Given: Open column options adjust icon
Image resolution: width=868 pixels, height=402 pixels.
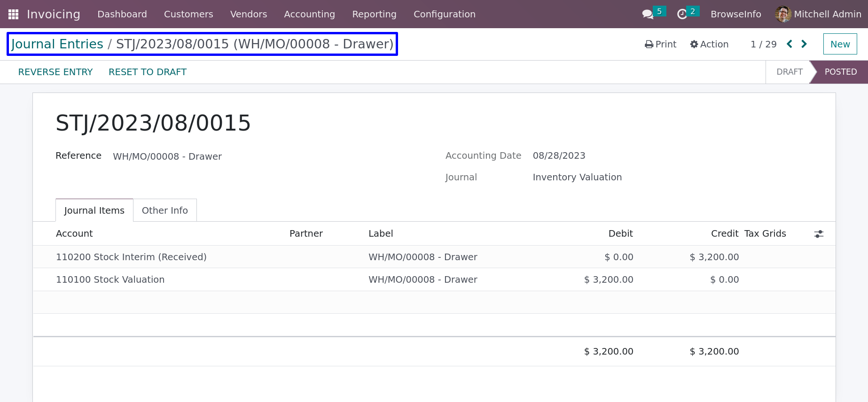Looking at the screenshot, I should click(x=819, y=234).
